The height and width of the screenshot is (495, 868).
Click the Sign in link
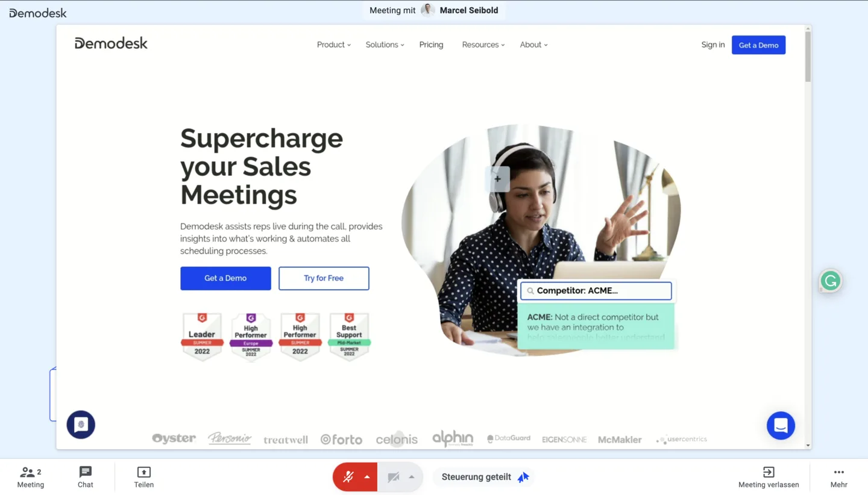(x=713, y=45)
